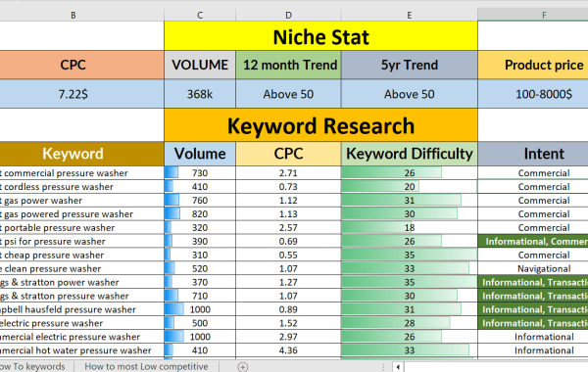This screenshot has height=372, width=588.
Task: Click the 'Informational, Commer' intent cell
Action: (533, 241)
